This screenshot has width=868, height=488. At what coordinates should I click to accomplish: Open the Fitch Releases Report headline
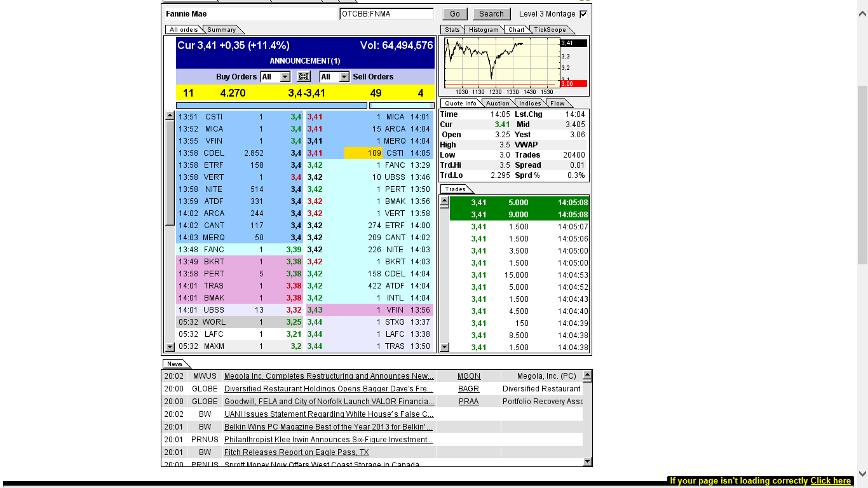point(297,452)
